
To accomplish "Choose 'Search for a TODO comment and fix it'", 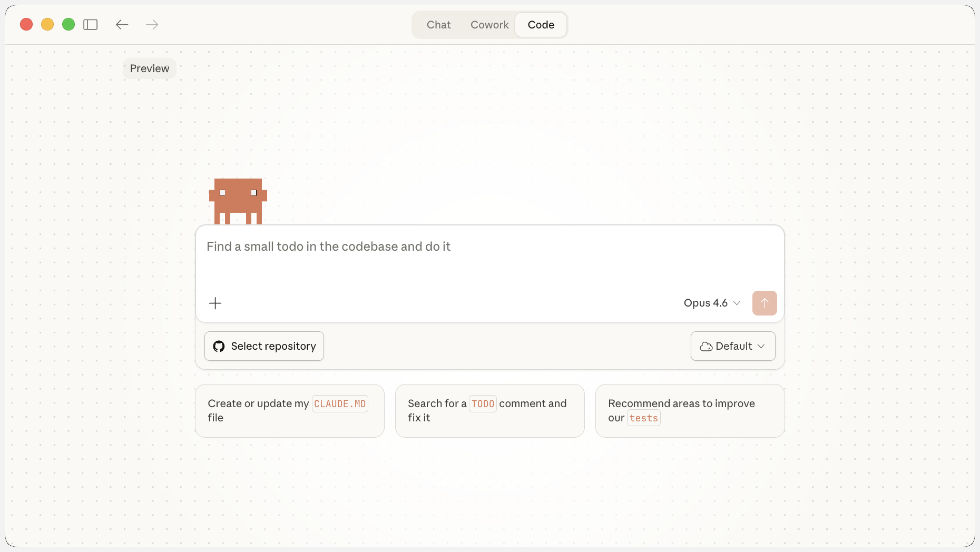I will [490, 411].
